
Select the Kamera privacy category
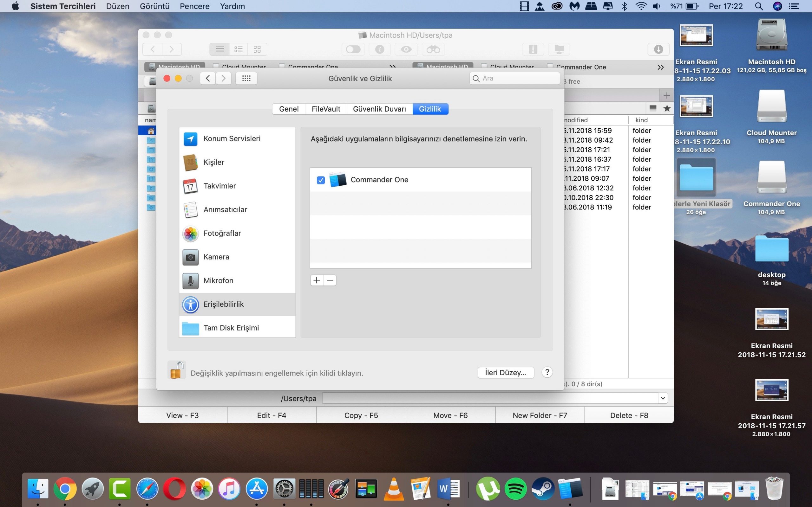pos(216,257)
